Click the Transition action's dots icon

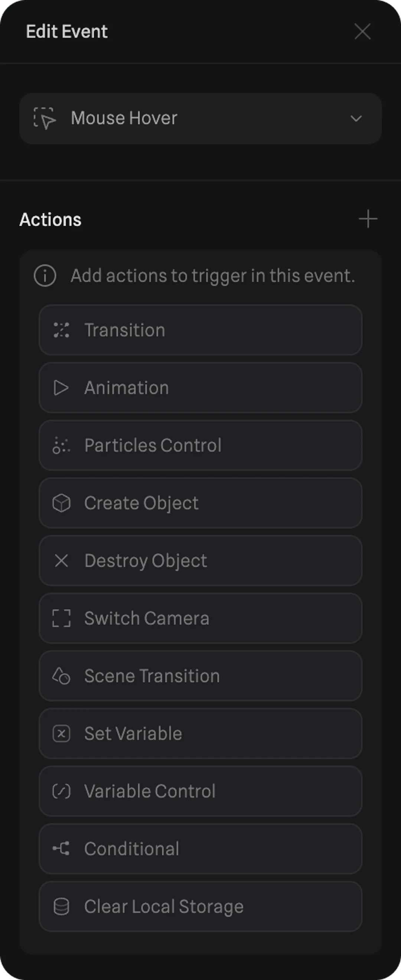(61, 330)
